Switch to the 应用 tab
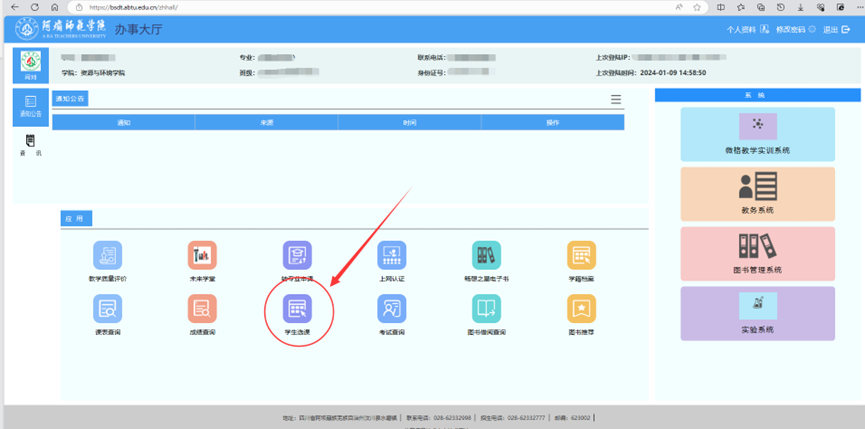The image size is (865, 429). coord(72,218)
